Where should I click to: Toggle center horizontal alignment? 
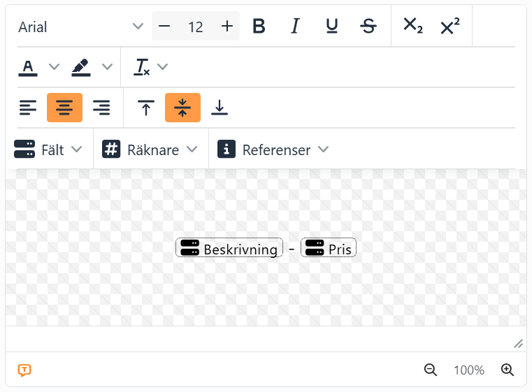pos(64,108)
